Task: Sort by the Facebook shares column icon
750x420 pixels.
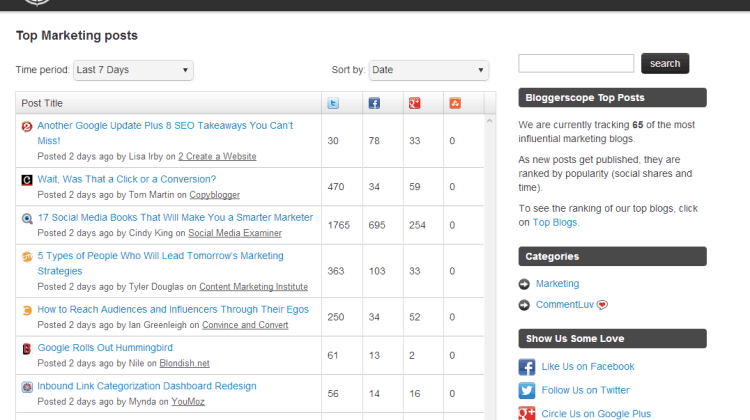Action: click(374, 103)
